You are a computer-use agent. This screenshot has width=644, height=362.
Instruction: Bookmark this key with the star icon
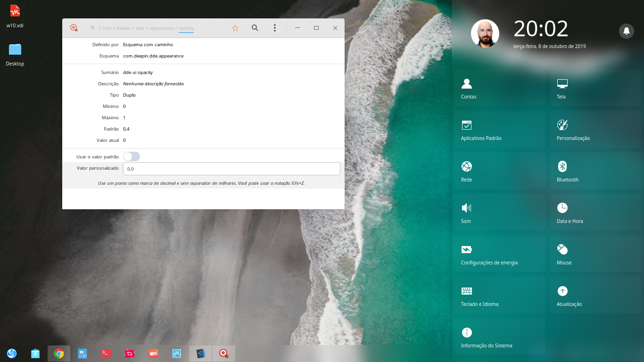click(x=235, y=28)
